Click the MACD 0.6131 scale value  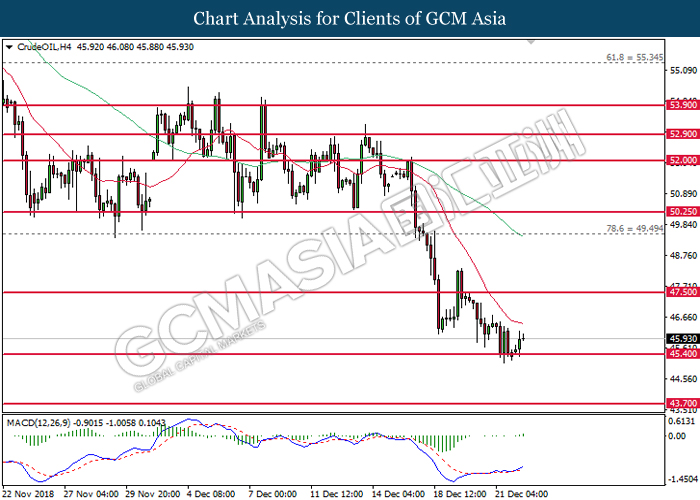pos(683,421)
